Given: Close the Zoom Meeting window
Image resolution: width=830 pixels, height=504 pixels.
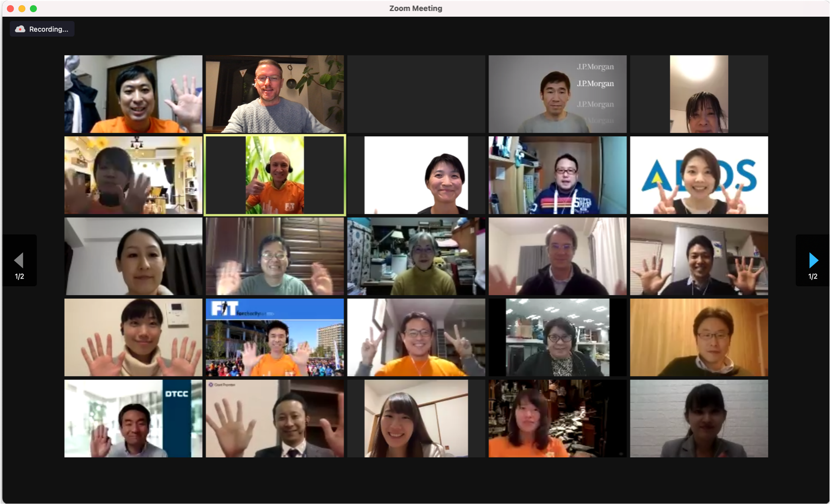Looking at the screenshot, I should [x=10, y=9].
